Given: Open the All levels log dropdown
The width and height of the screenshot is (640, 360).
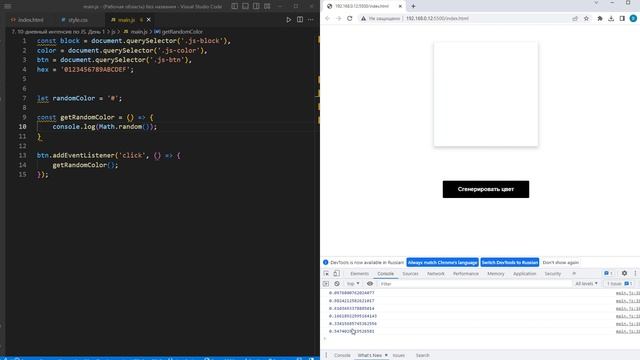Looking at the screenshot, I should click(x=586, y=284).
